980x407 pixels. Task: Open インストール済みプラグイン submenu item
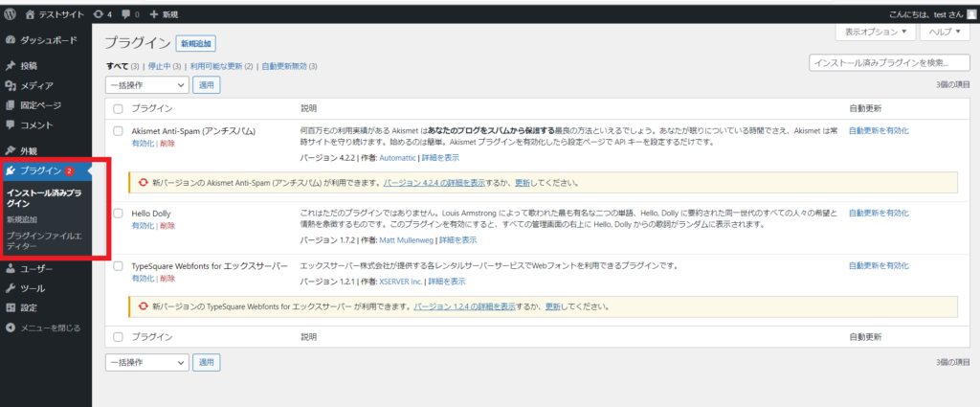point(42,197)
